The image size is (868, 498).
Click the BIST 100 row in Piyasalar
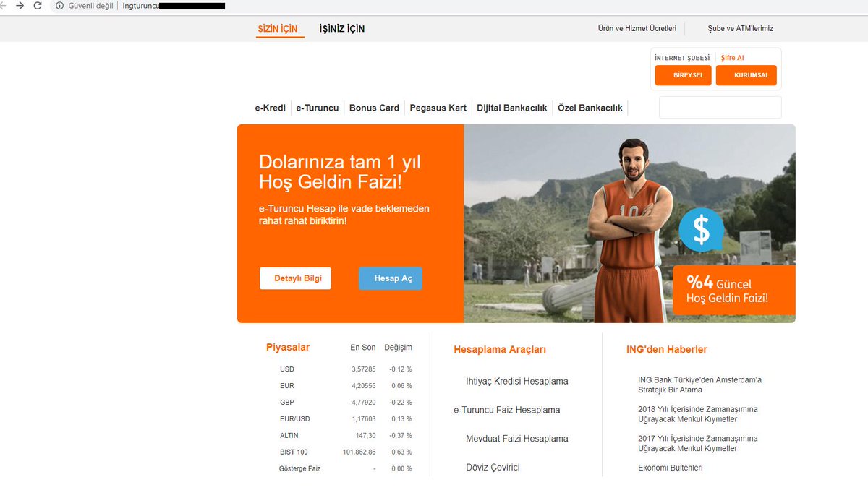click(346, 452)
